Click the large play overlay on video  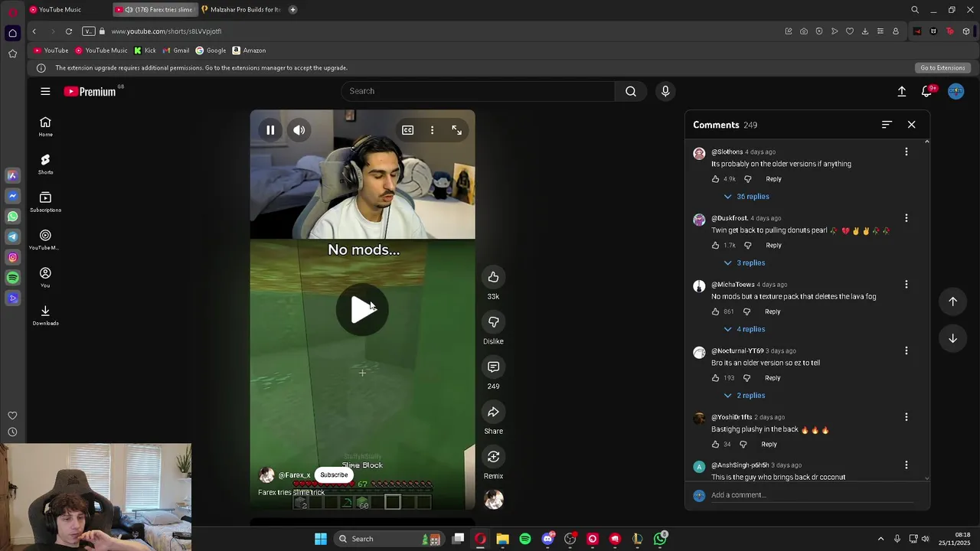[x=362, y=309]
